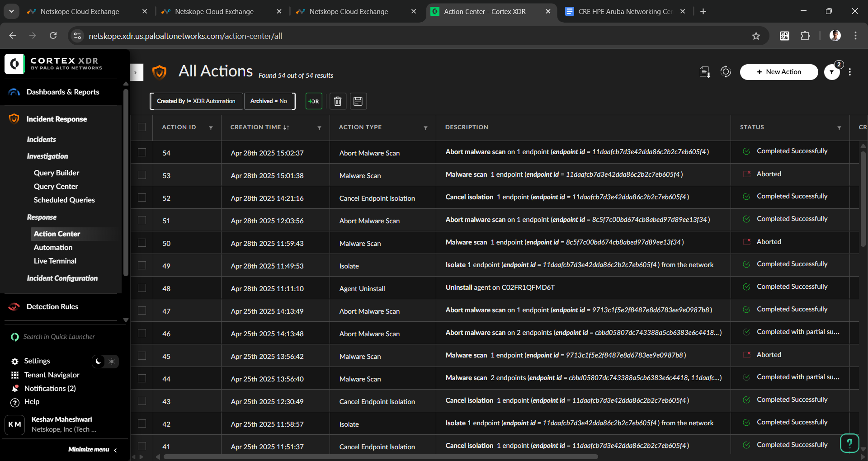Open a new browser tab

click(703, 11)
